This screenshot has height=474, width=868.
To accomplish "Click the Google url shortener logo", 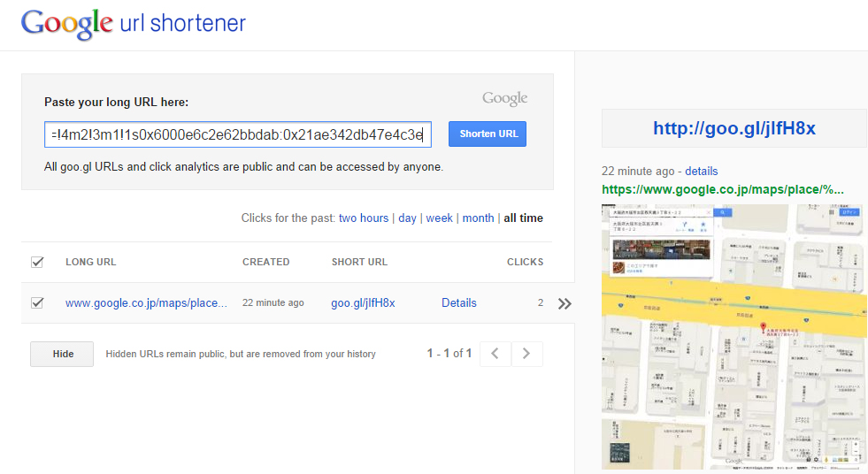I will [x=133, y=24].
